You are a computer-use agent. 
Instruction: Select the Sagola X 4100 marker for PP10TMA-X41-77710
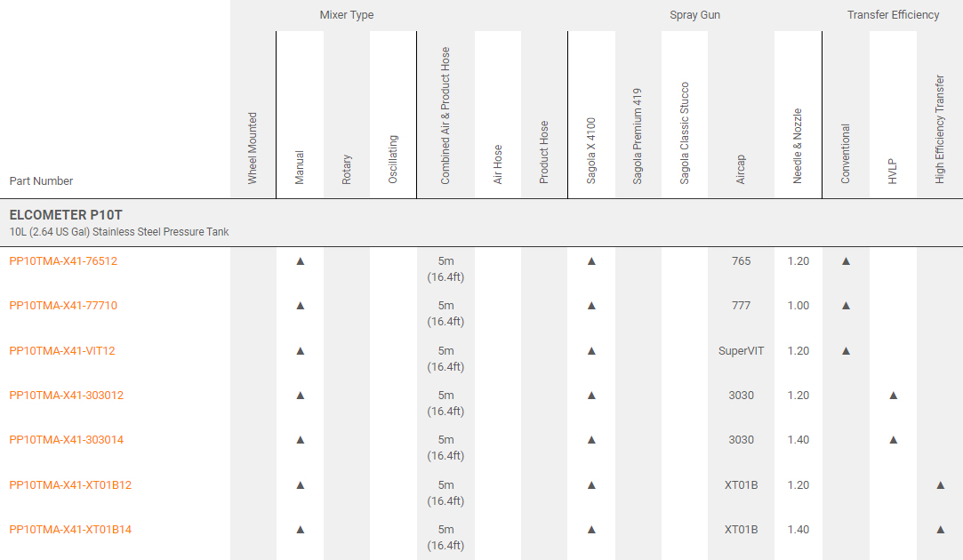click(591, 305)
